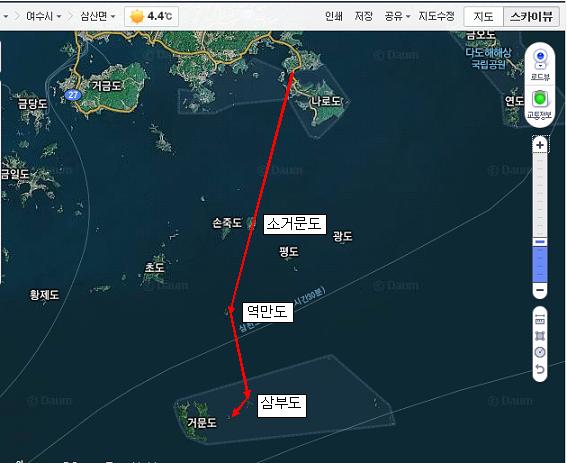Switch to the 지도 map view
This screenshot has height=463, width=567.
483,16
